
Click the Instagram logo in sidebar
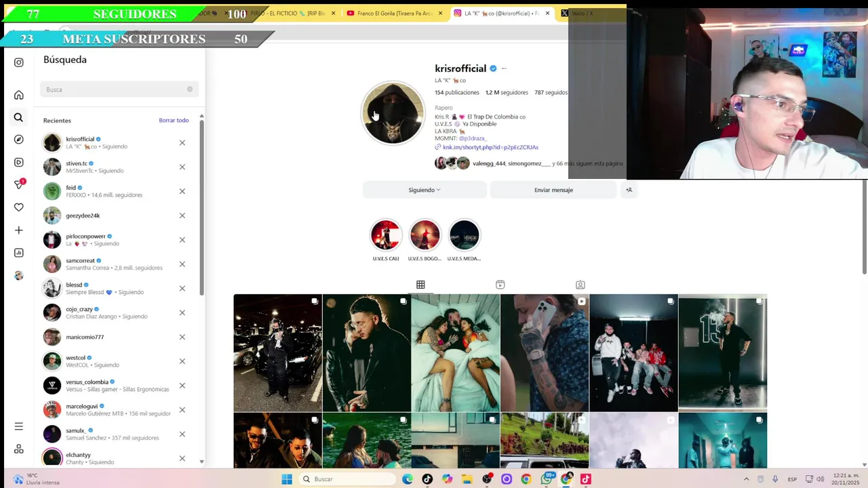click(18, 62)
